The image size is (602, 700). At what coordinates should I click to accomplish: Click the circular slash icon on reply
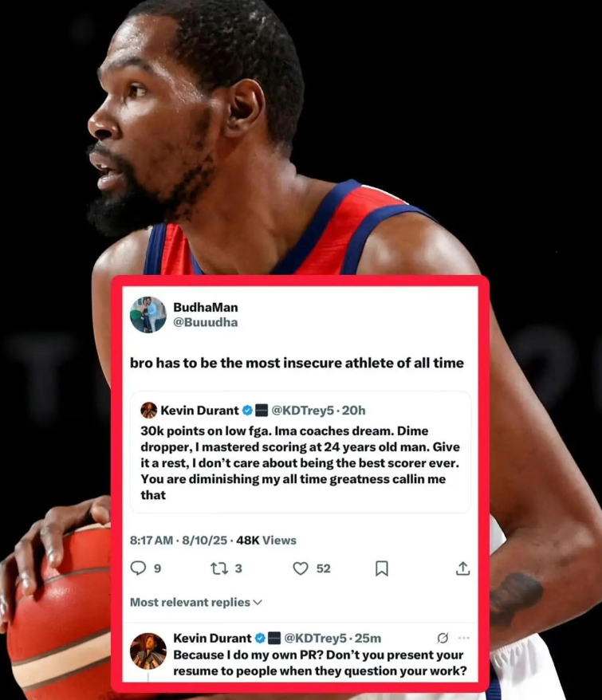pyautogui.click(x=443, y=638)
